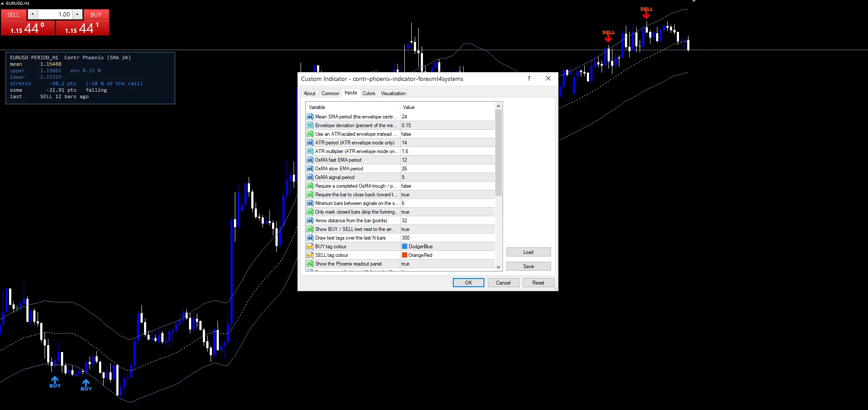Click the red SELL trade button
This screenshot has height=410, width=868.
tap(13, 15)
